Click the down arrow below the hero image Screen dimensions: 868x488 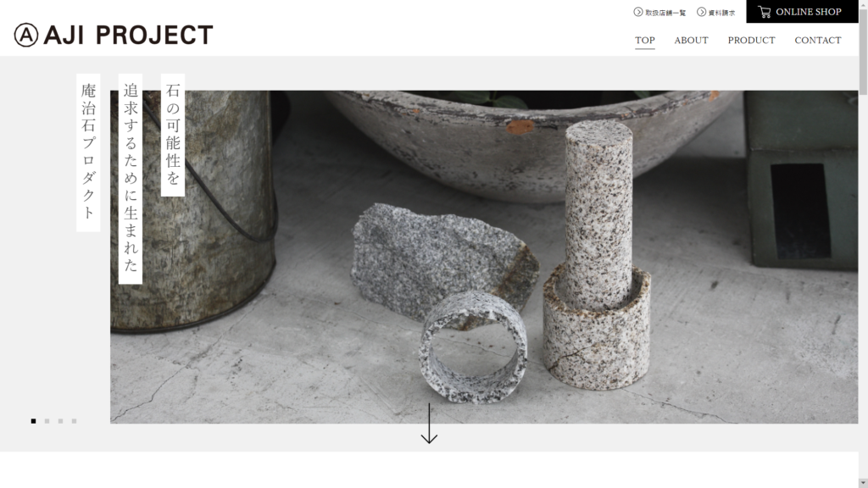tap(429, 424)
